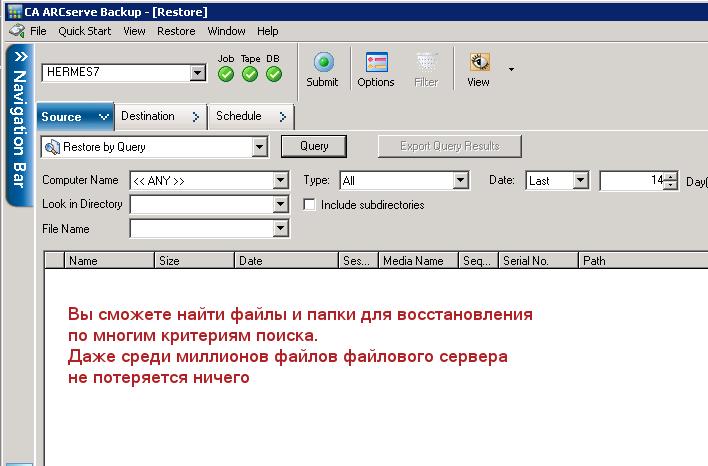Increase the days spinner value
Image resolution: width=708 pixels, height=466 pixels.
click(671, 177)
